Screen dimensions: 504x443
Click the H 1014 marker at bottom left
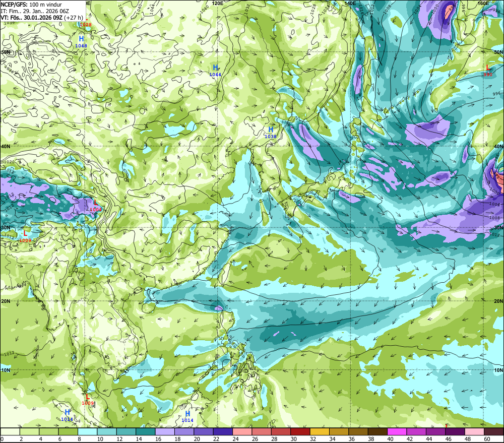pos(67,415)
